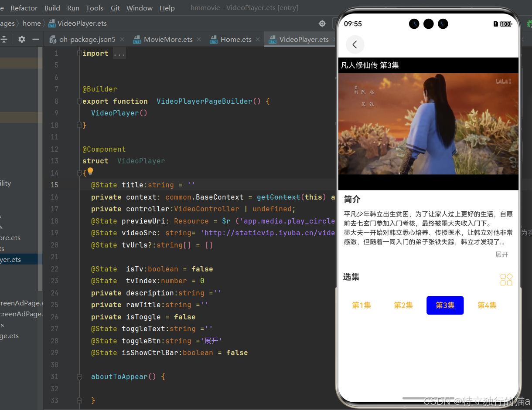Select ge.ets file in project tree
The width and height of the screenshot is (532, 410).
tap(10, 335)
